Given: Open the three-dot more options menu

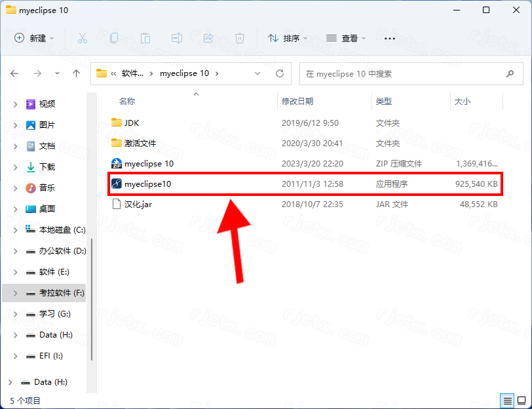Looking at the screenshot, I should 390,38.
